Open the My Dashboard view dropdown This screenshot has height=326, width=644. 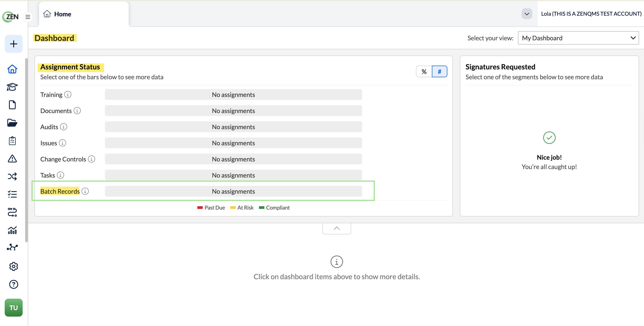[578, 38]
